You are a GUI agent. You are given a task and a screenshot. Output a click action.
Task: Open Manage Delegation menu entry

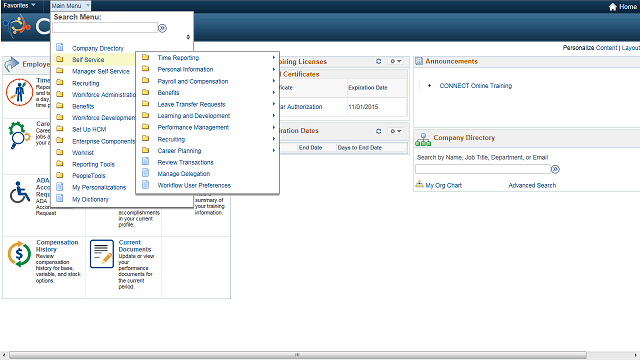(x=184, y=174)
